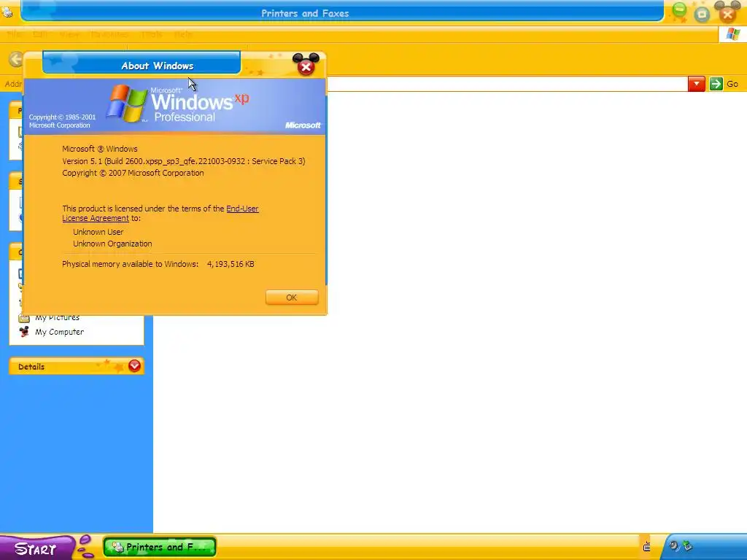747x560 pixels.
Task: Click the Windows flag logo at toolbar end
Action: 732,34
